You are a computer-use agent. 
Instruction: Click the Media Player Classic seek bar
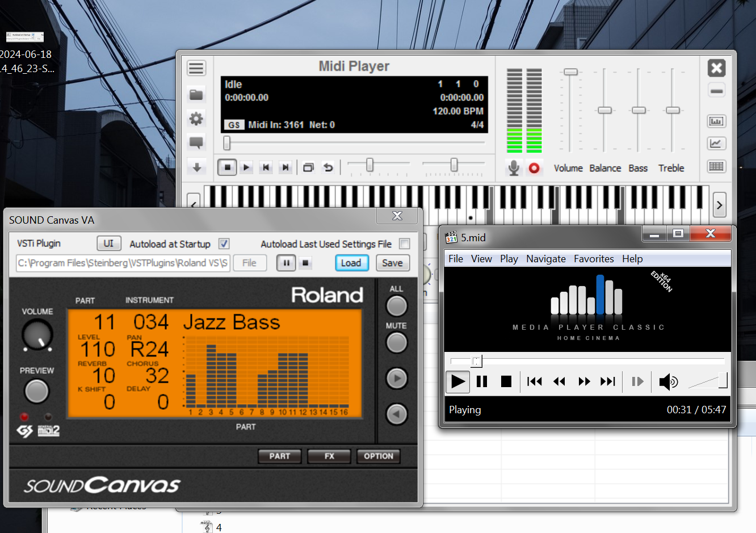[x=587, y=361]
